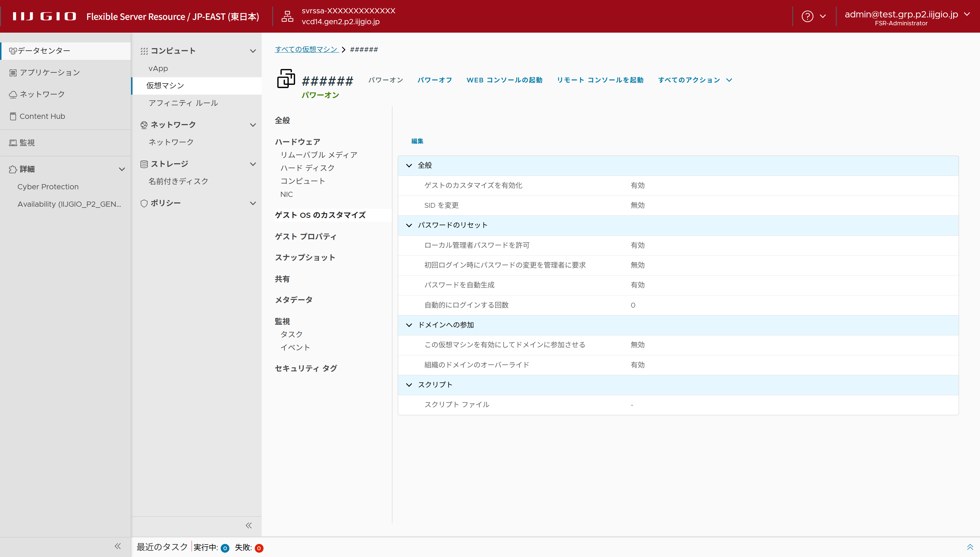The height and width of the screenshot is (557, 980).
Task: Click the 編集 button
Action: pos(417,141)
